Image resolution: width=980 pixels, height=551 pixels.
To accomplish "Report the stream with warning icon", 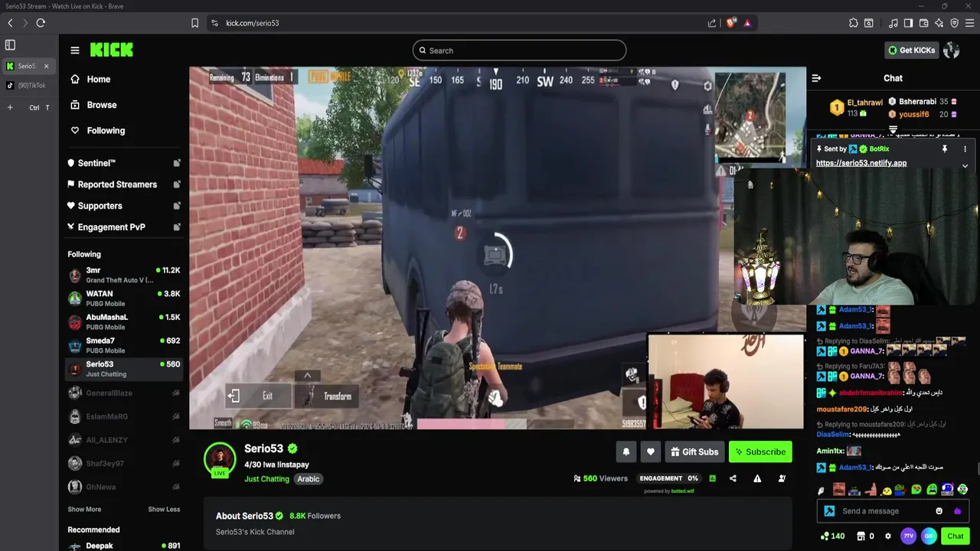I will click(757, 478).
